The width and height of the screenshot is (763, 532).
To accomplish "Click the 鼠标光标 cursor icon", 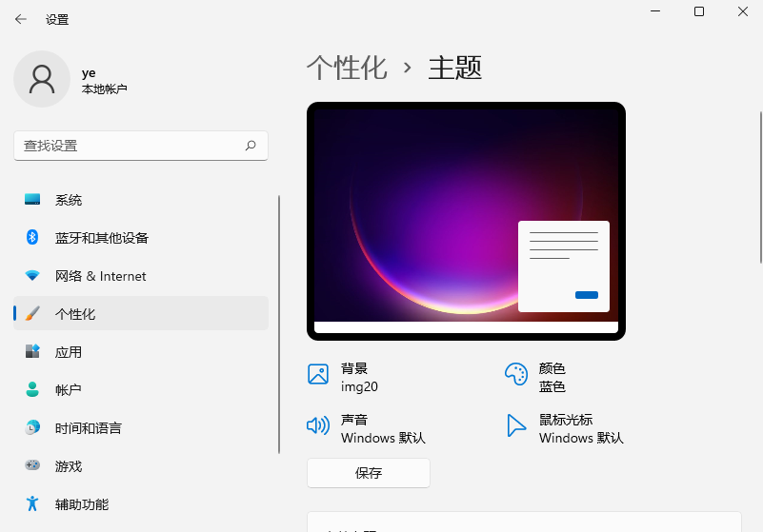I will pos(515,425).
